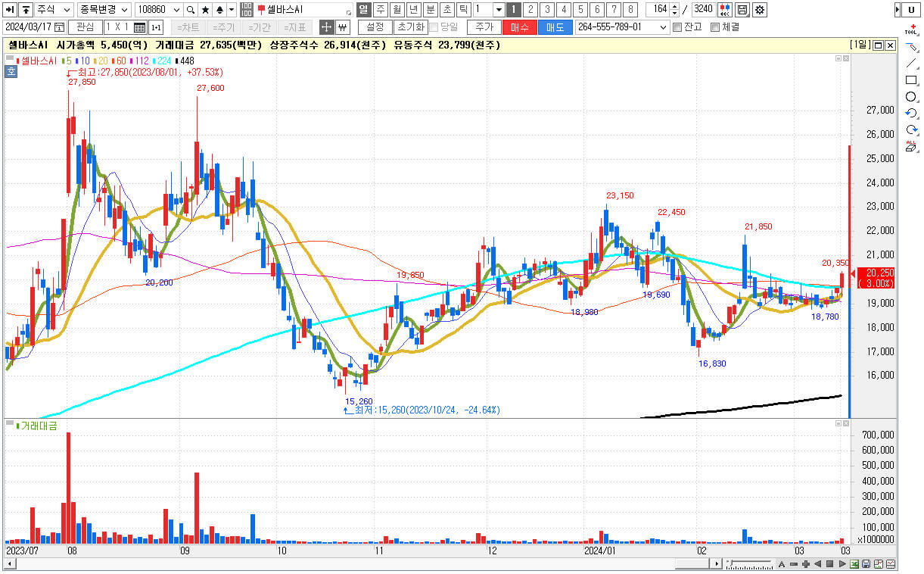
Task: Click the spade icon in top toolbar
Action: coord(219,10)
